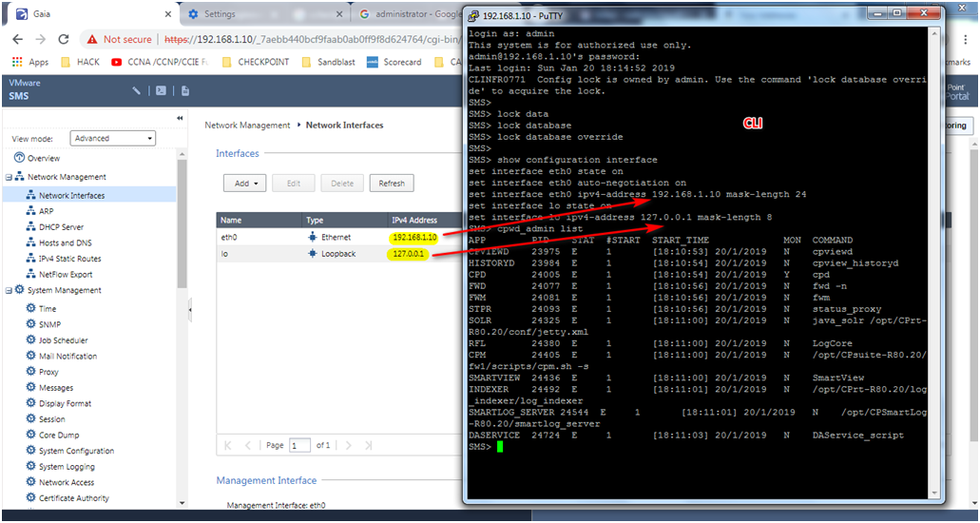The image size is (980, 523).
Task: Reload the page with the refresh icon
Action: pyautogui.click(x=63, y=39)
